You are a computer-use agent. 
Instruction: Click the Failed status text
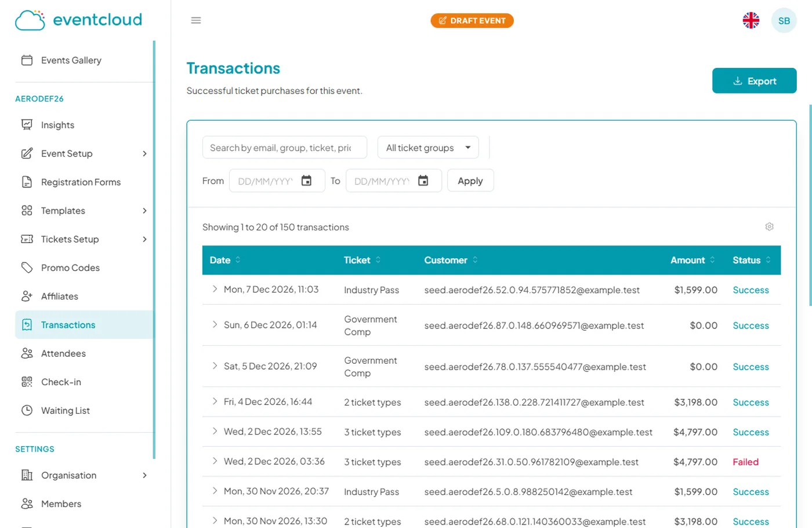745,462
